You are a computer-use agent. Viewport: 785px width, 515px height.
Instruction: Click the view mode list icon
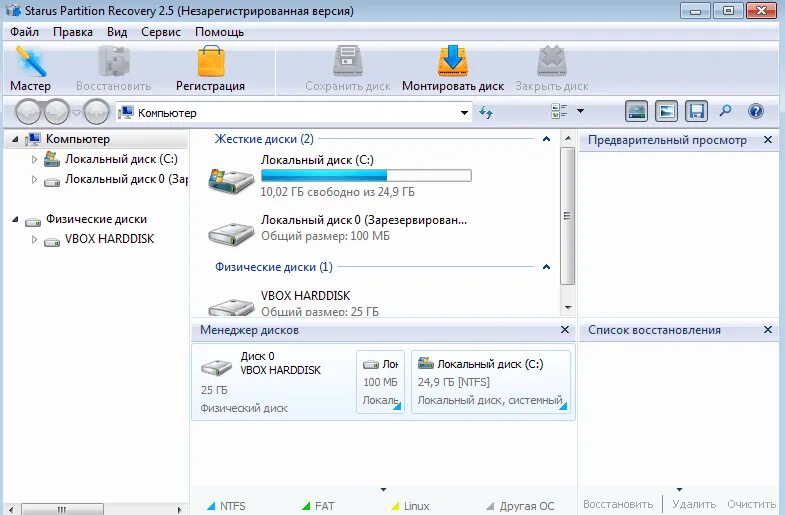[559, 111]
